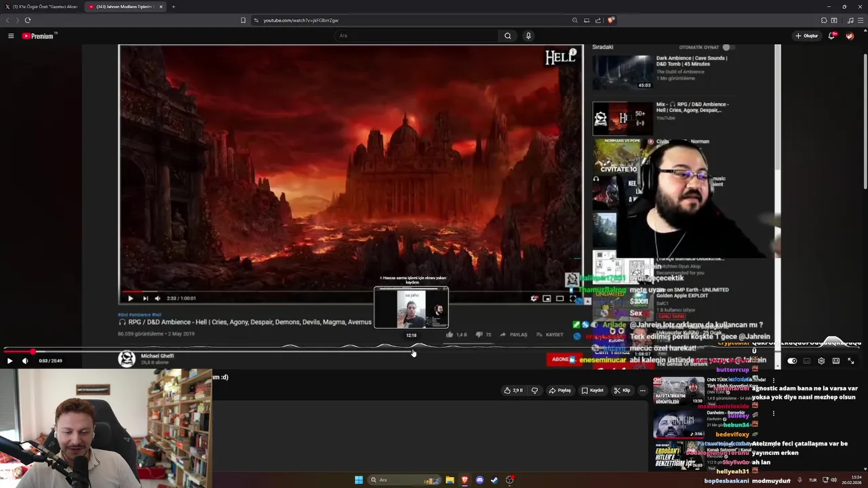
Task: Click the Oluştur create button
Action: click(x=807, y=36)
